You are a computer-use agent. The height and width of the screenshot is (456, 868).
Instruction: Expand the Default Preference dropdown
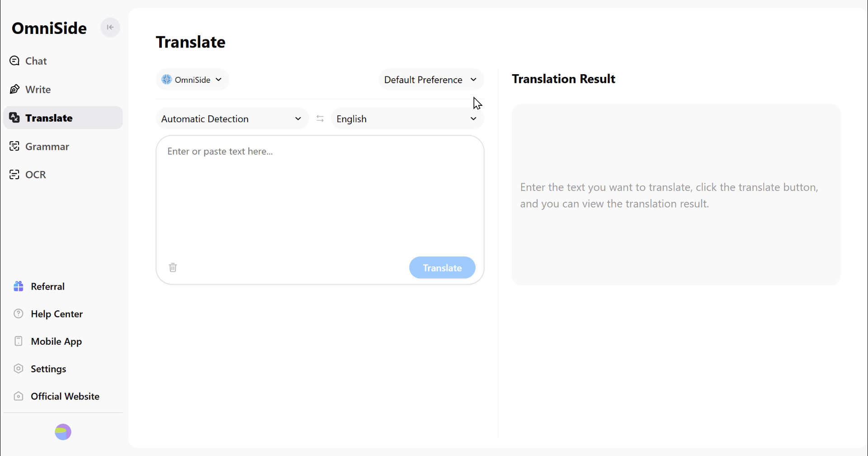tap(431, 80)
